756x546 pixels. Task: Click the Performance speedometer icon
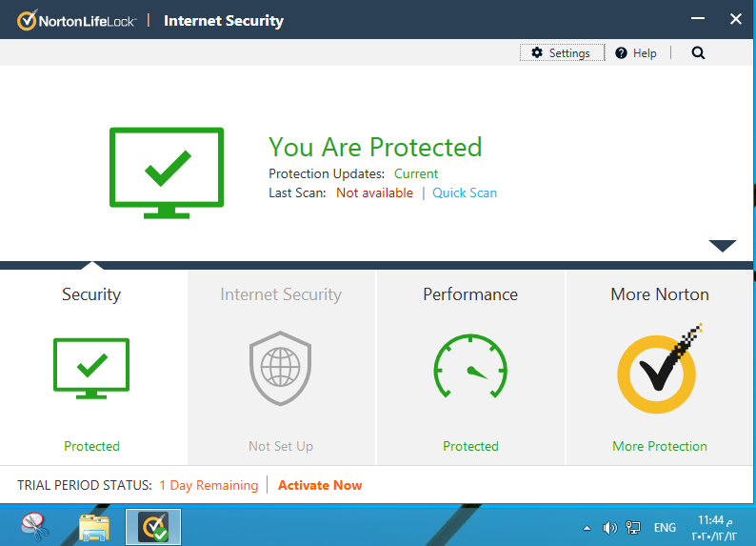pyautogui.click(x=470, y=367)
